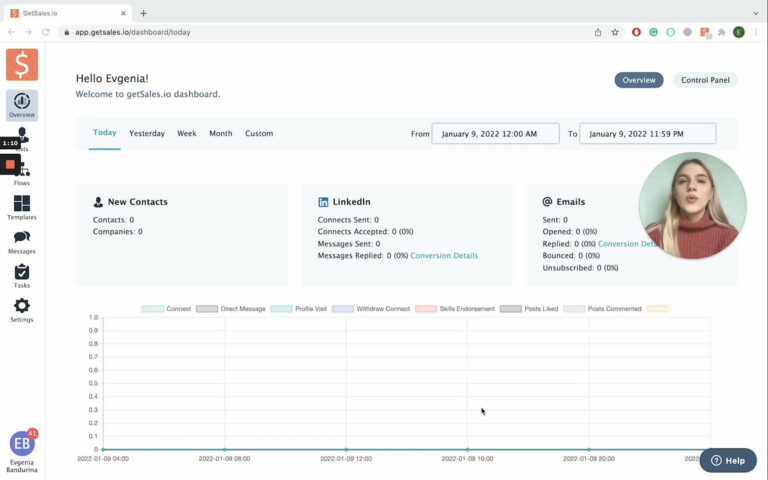
Task: Open a new browser tab
Action: click(144, 14)
